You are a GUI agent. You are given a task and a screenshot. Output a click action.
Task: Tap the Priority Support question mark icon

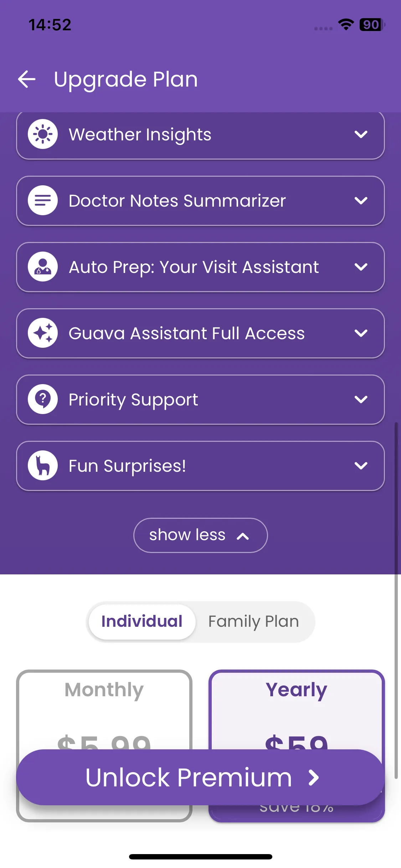coord(43,399)
